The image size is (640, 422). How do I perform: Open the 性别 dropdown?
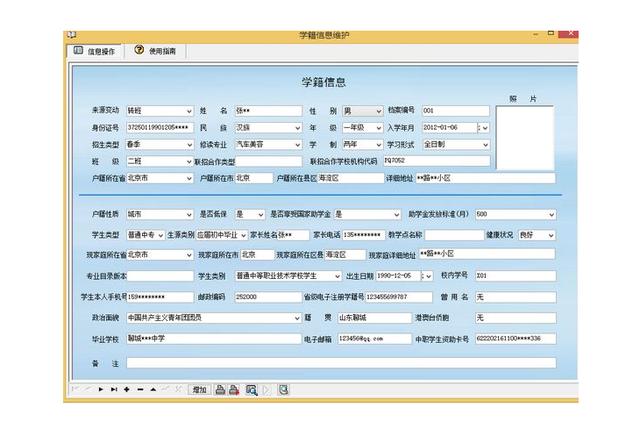pyautogui.click(x=378, y=111)
